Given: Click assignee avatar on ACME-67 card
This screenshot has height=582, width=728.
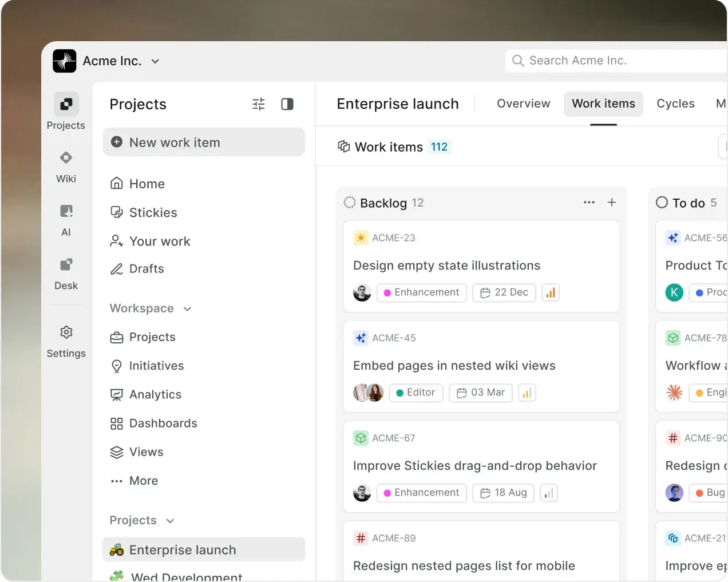Looking at the screenshot, I should pyautogui.click(x=362, y=493).
